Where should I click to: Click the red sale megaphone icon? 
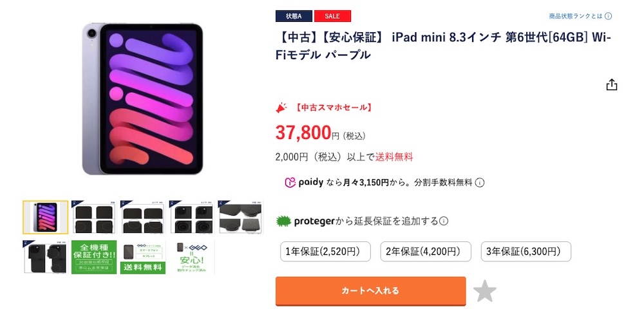[281, 107]
